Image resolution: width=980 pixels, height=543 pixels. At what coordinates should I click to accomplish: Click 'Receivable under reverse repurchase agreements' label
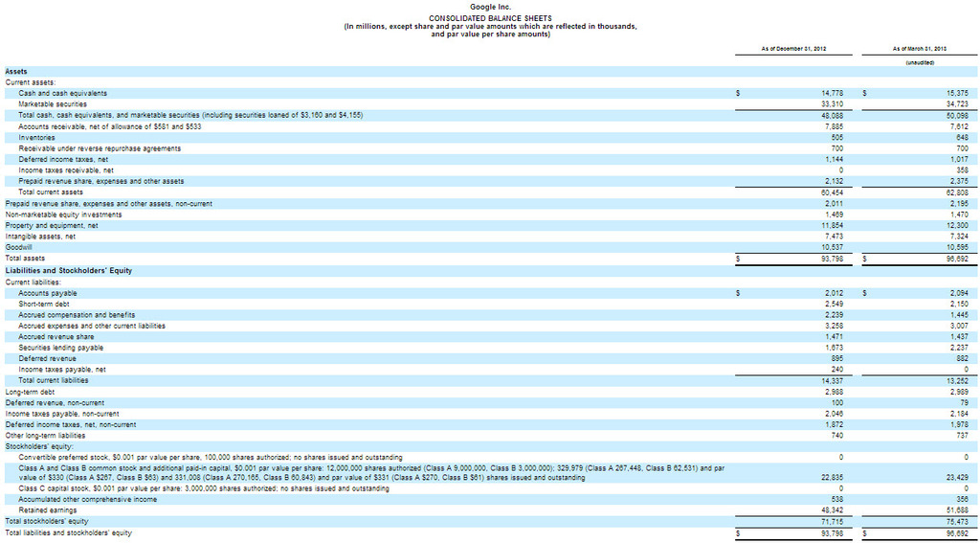100,148
